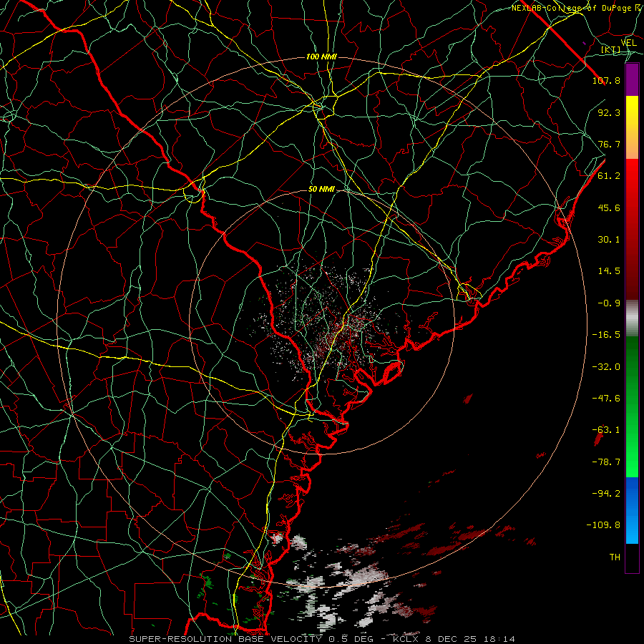
Task: Click the -16.5 velocity scale value
Action: tap(606, 335)
